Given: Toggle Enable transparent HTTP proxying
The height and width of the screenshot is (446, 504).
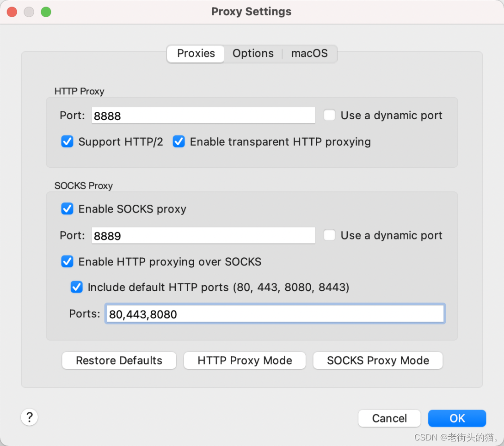Looking at the screenshot, I should tap(179, 141).
